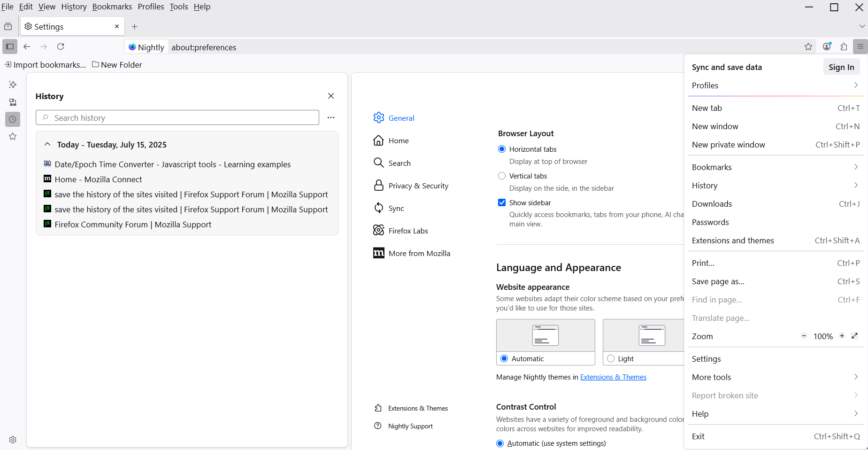Expand the History submenu in the app menu

776,186
